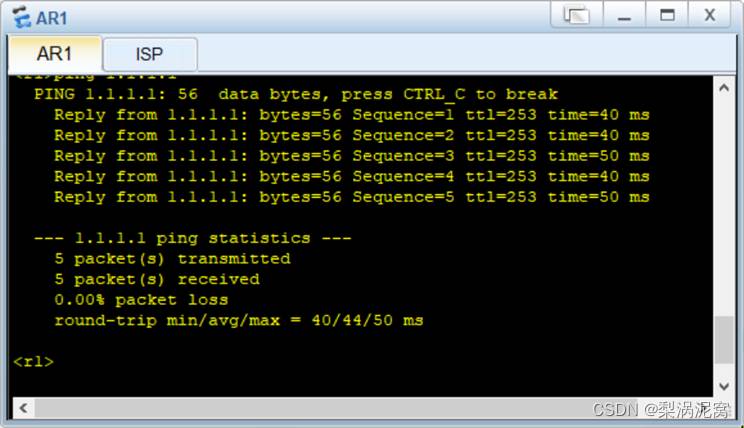Click the Sequence=5 reply line
Screen dimensions: 744x428
(352, 197)
